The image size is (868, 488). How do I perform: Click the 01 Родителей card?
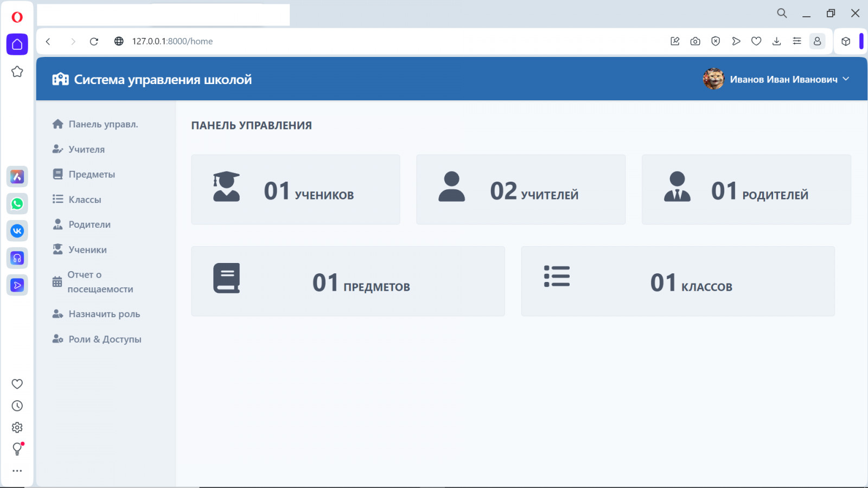(746, 190)
